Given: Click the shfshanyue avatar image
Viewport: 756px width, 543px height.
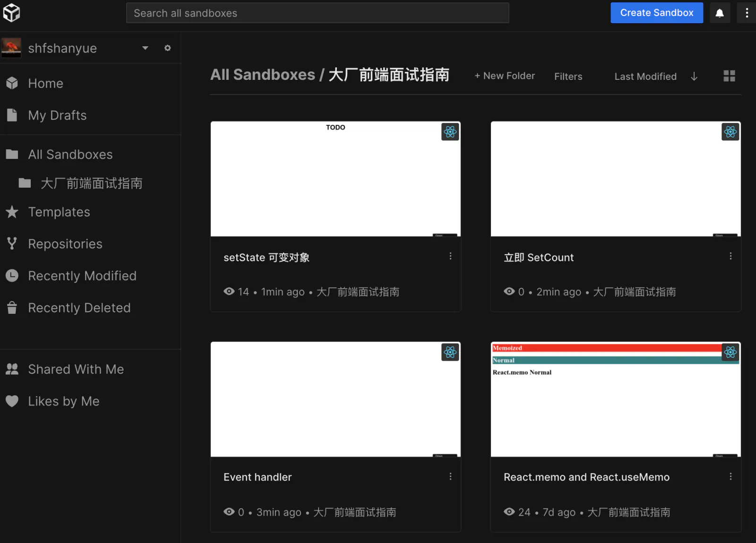Looking at the screenshot, I should [11, 48].
